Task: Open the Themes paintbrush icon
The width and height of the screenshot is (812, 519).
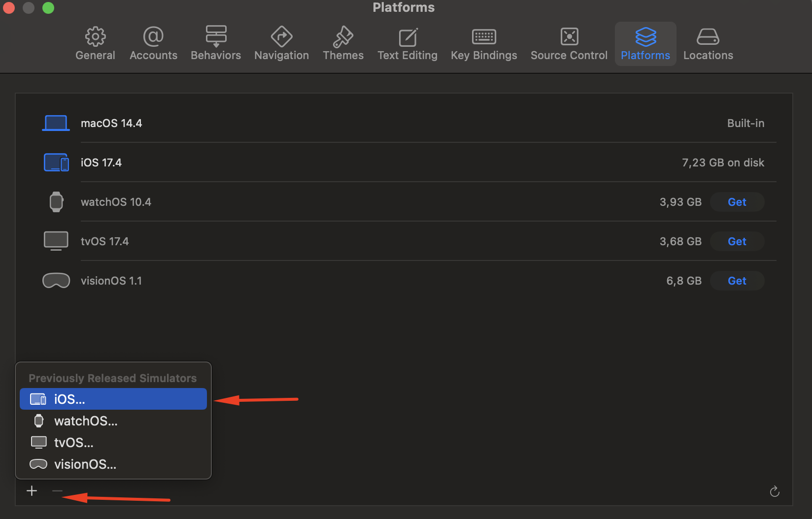Action: coord(343,36)
